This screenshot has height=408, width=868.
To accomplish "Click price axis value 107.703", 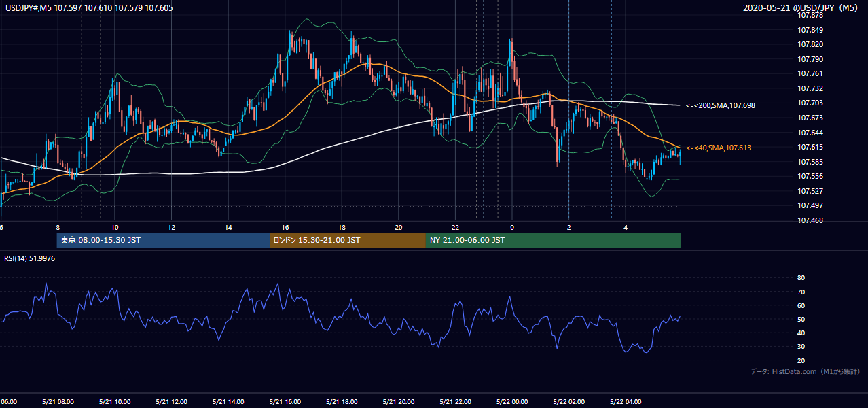I will coord(811,103).
